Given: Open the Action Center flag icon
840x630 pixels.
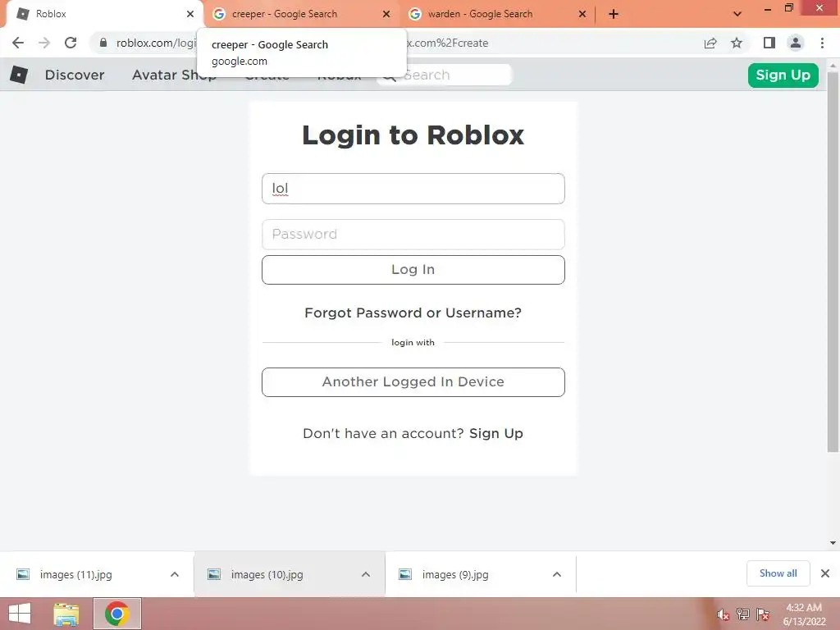Looking at the screenshot, I should pyautogui.click(x=763, y=614).
